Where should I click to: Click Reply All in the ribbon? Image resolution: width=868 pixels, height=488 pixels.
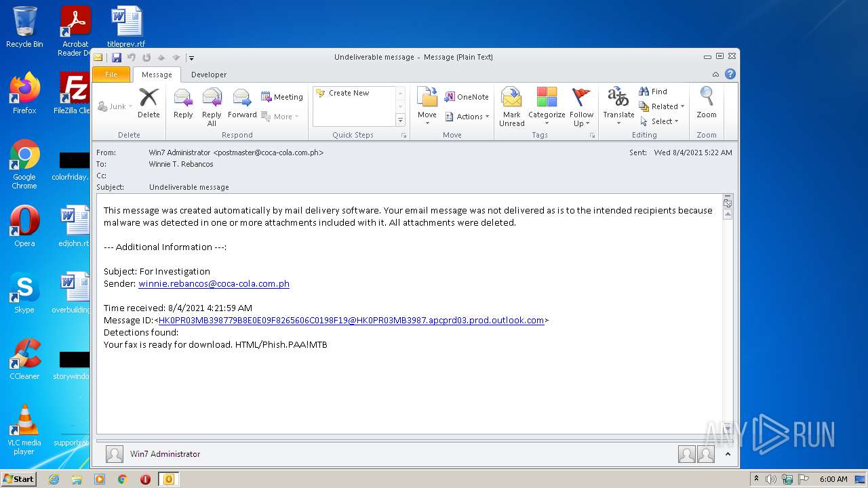[212, 107]
